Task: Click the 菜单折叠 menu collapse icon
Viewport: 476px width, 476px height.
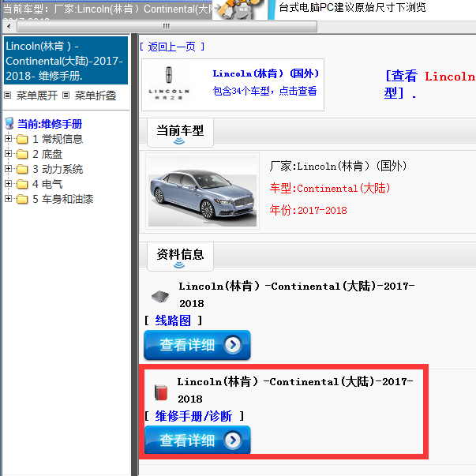Action: (66, 96)
